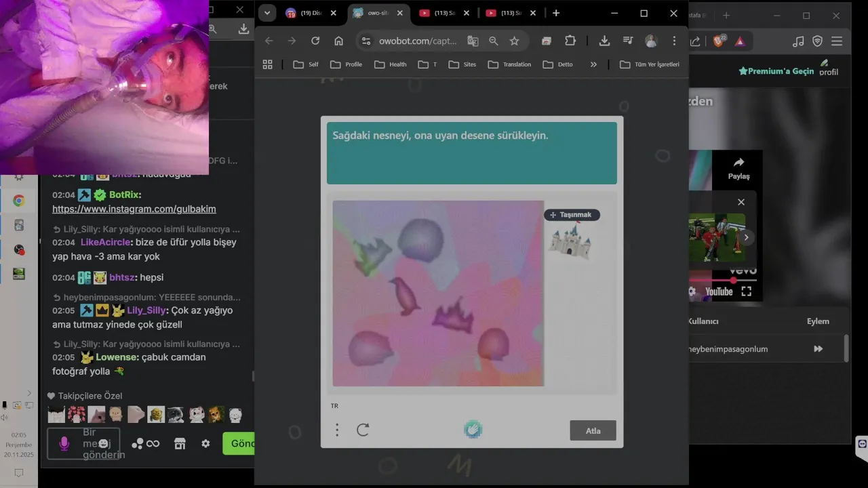Focus the Bir mesaj gönderin chat input
The height and width of the screenshot is (488, 868).
(x=83, y=444)
